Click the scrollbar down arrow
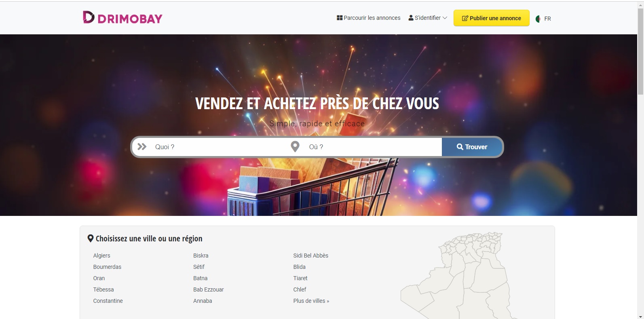The image size is (644, 319). [640, 316]
